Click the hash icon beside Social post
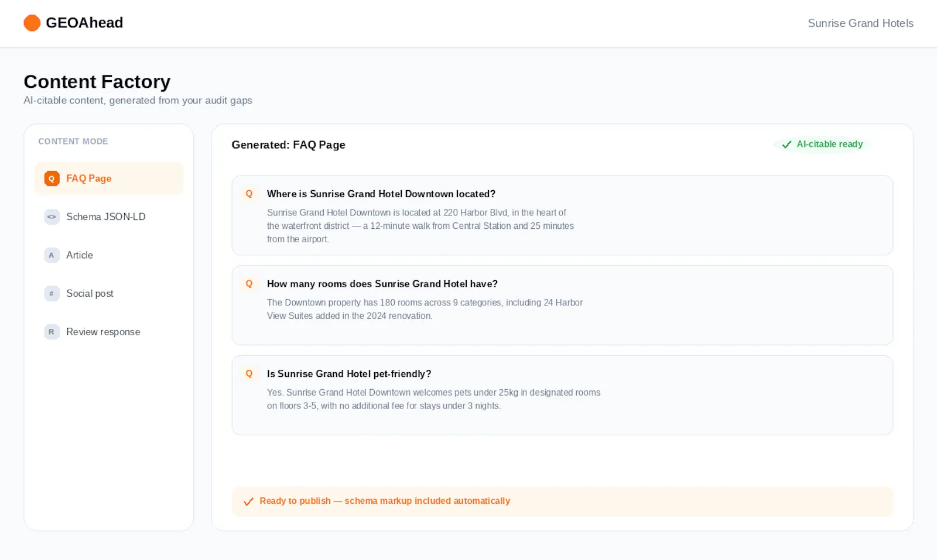 click(x=52, y=293)
